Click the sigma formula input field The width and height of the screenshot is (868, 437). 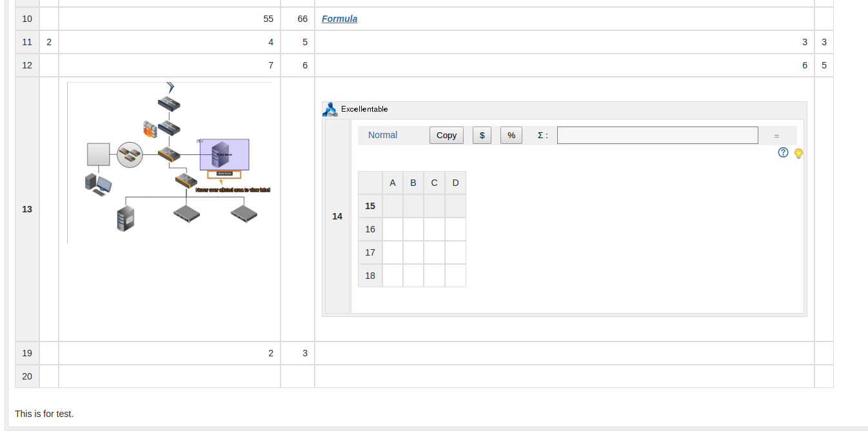658,135
